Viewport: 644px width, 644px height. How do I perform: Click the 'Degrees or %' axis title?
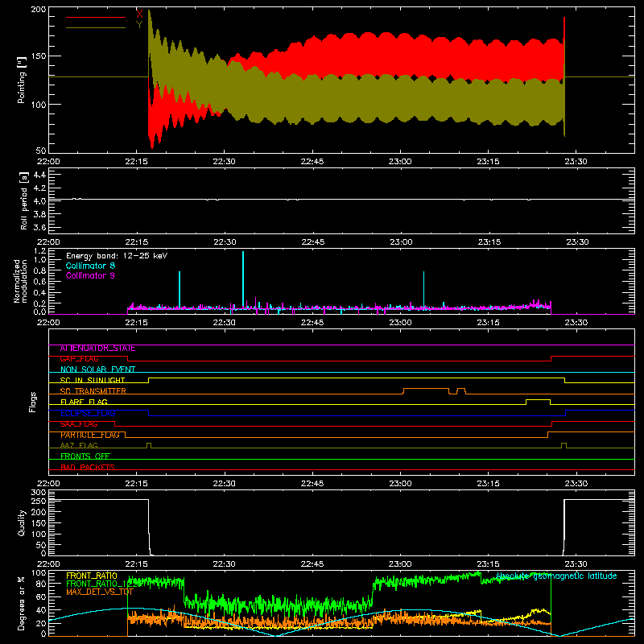click(22, 604)
